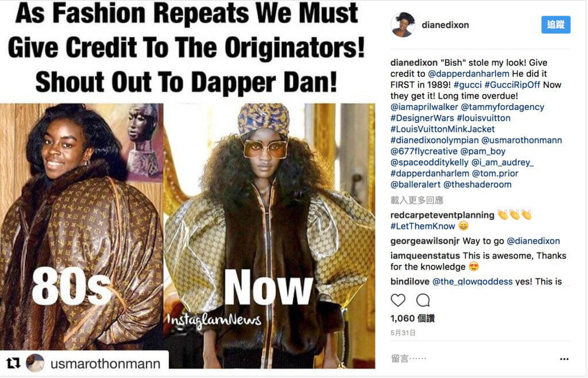
Task: Click the @the_glowgoddess mention
Action: click(x=473, y=281)
